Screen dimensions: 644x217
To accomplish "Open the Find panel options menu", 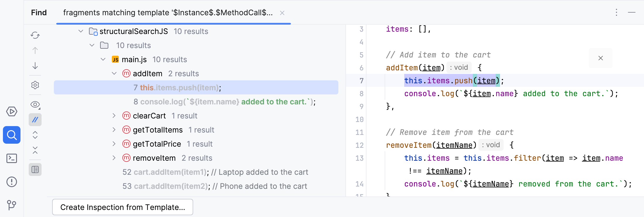I will (616, 12).
